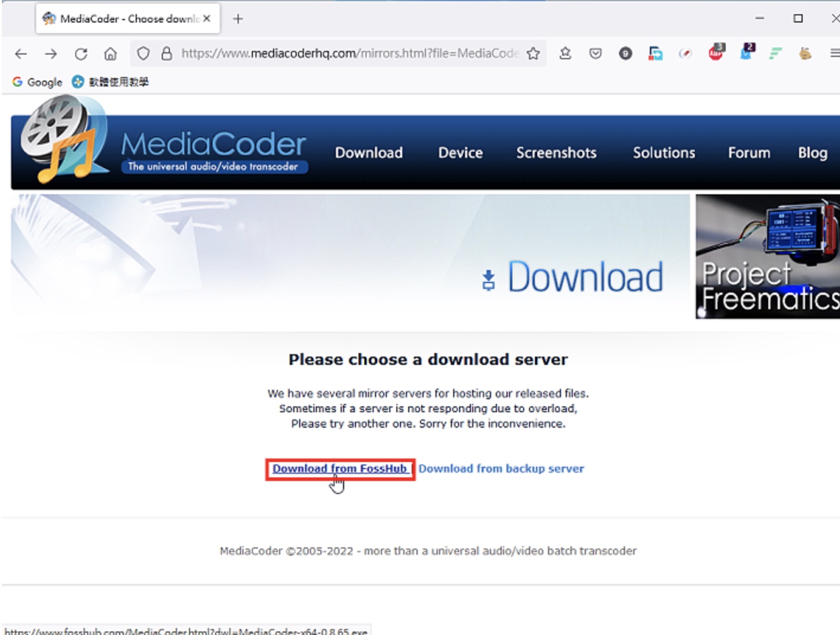Open the Google bookmark
840x635 pixels.
point(37,82)
